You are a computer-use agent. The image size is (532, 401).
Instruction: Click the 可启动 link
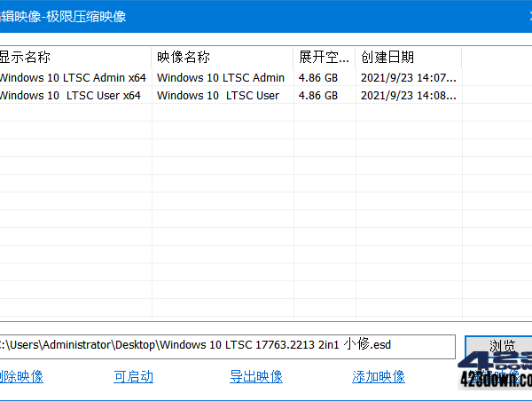pyautogui.click(x=133, y=376)
